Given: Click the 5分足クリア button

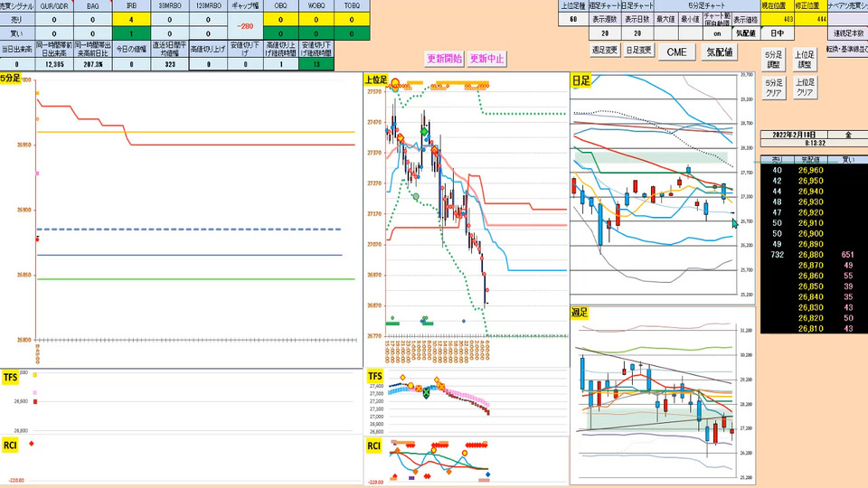Looking at the screenshot, I should [x=773, y=88].
